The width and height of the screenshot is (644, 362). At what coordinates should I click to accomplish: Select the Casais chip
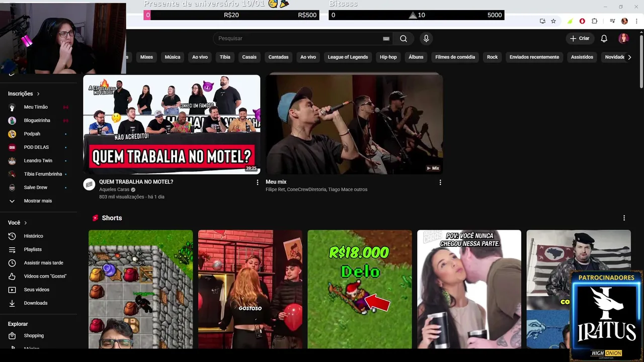[x=249, y=57]
